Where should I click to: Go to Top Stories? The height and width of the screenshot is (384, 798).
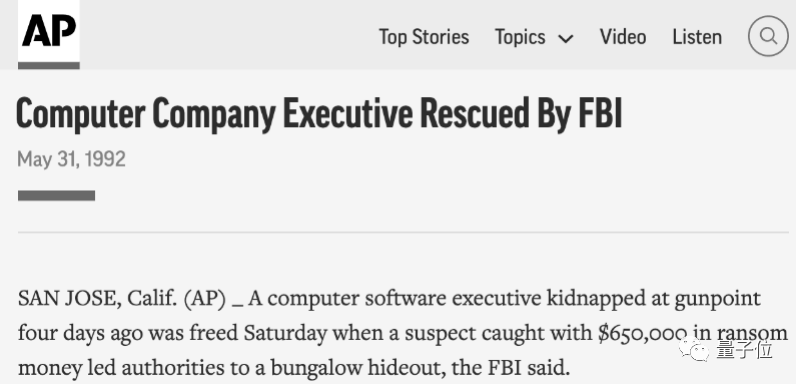point(424,37)
